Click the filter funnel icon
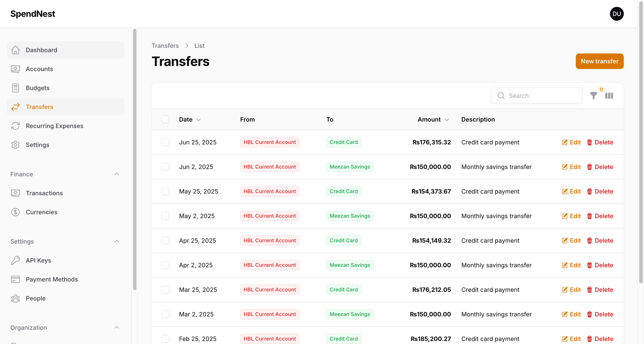Image resolution: width=644 pixels, height=344 pixels. [593, 96]
